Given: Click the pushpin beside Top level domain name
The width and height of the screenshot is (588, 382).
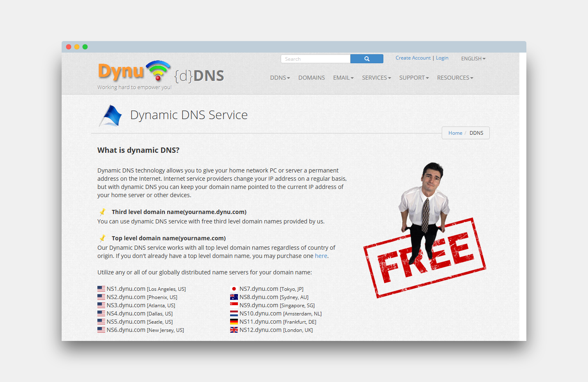Looking at the screenshot, I should (102, 238).
